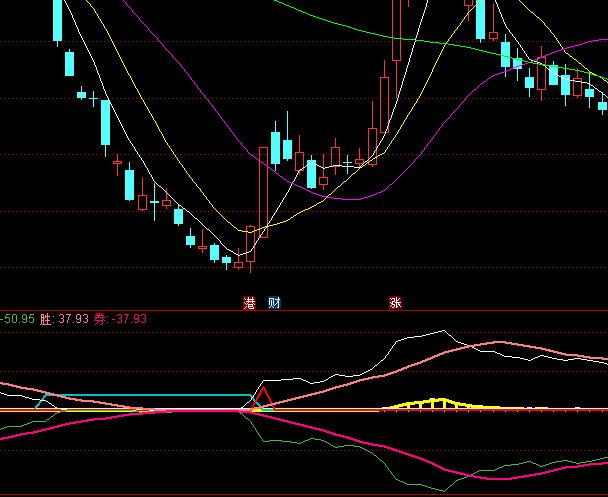Screen dimensions: 608x497
Task: Click the peak of the white indicator line
Action: point(440,331)
